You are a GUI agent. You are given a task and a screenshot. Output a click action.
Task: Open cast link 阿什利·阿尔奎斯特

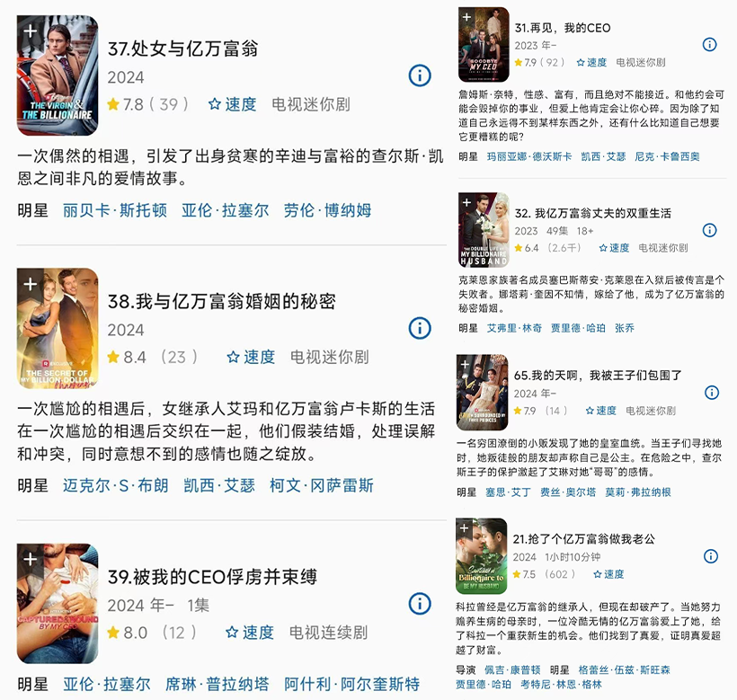point(351,684)
